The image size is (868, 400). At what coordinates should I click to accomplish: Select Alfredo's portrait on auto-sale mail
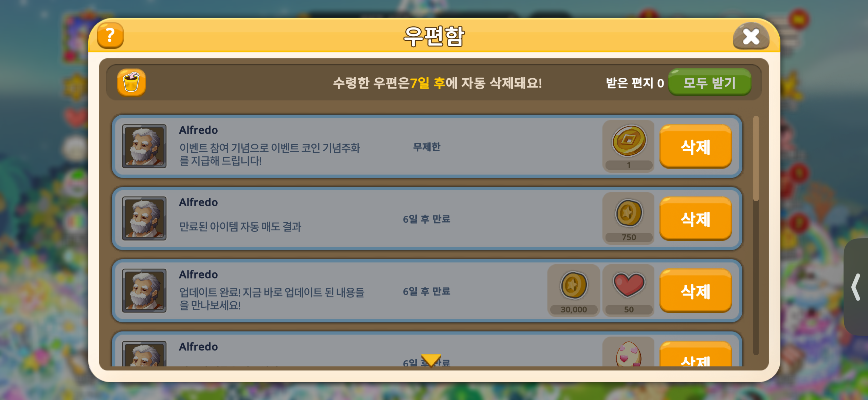pyautogui.click(x=144, y=218)
